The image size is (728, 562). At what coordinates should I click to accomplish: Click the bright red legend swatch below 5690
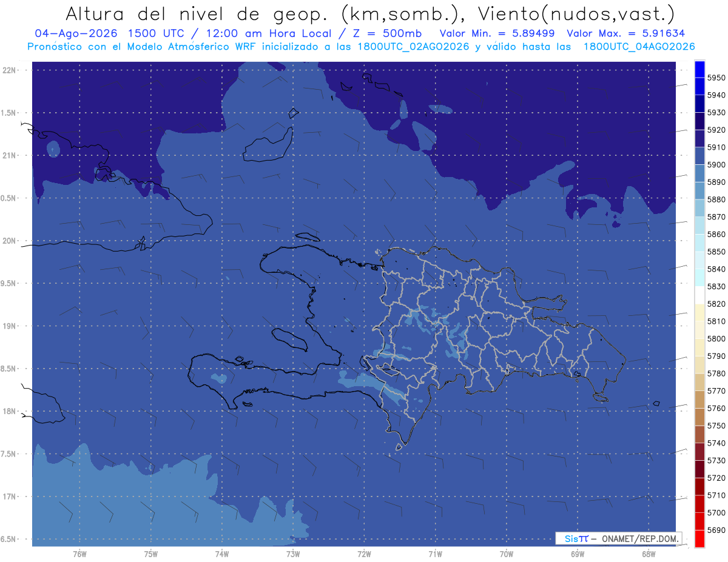pos(699,538)
